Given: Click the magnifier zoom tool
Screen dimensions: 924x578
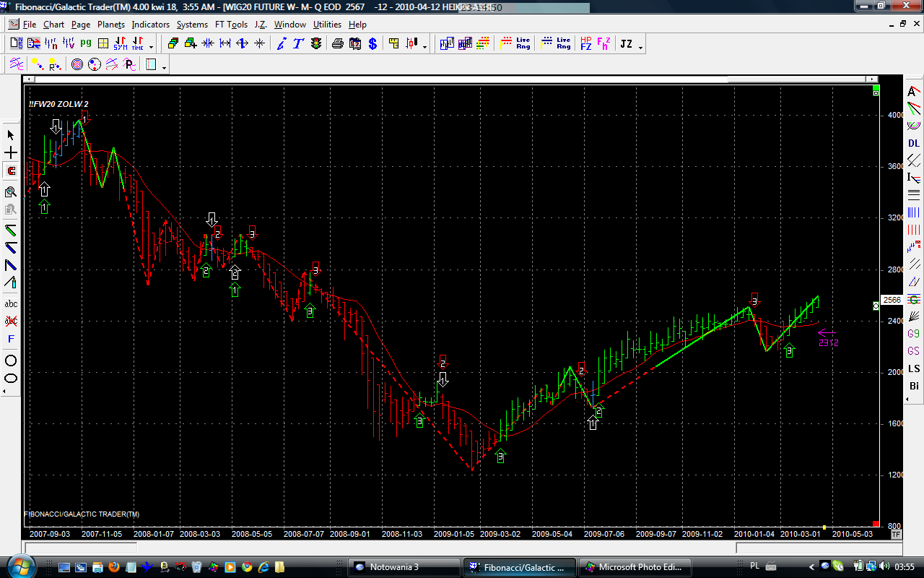Looking at the screenshot, I should click(11, 191).
